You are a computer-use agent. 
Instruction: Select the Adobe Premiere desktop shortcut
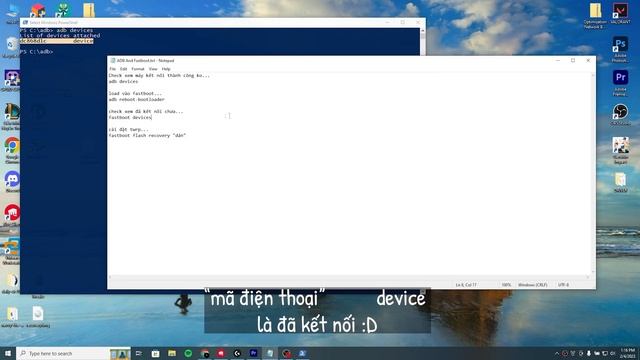click(620, 83)
